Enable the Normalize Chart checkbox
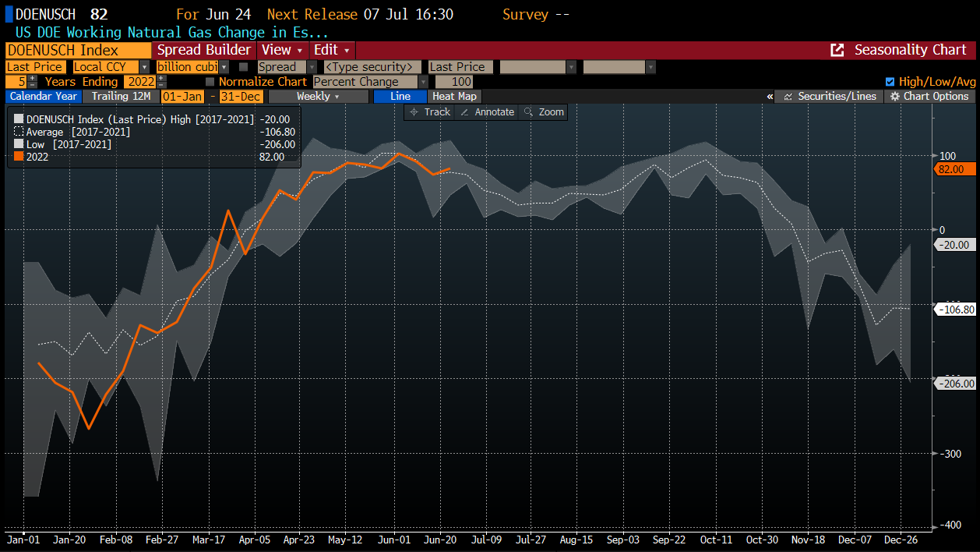Viewport: 980px width, 552px height. click(210, 82)
